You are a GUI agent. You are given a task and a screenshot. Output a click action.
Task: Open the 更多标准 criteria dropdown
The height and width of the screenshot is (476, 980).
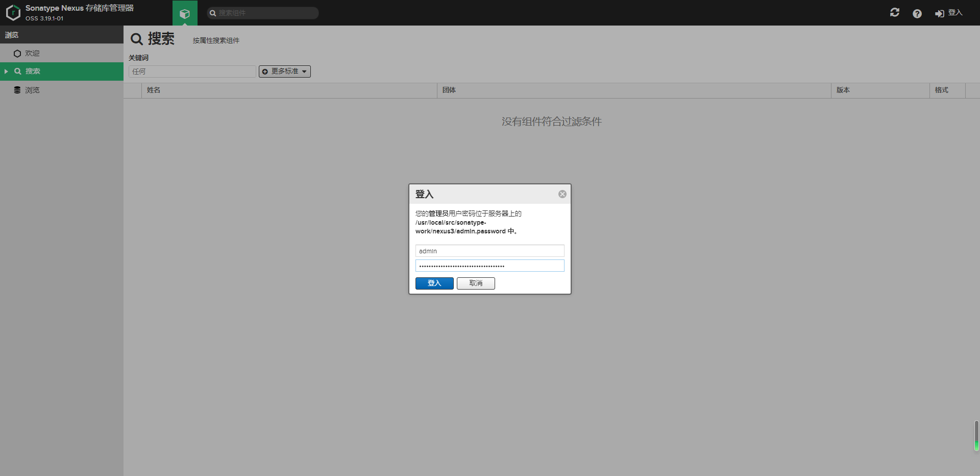285,72
